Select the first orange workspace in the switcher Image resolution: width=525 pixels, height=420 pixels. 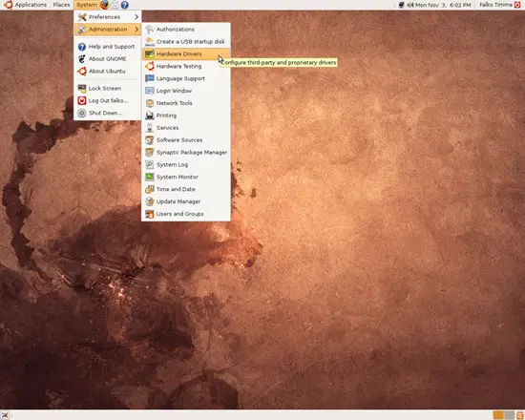click(498, 415)
